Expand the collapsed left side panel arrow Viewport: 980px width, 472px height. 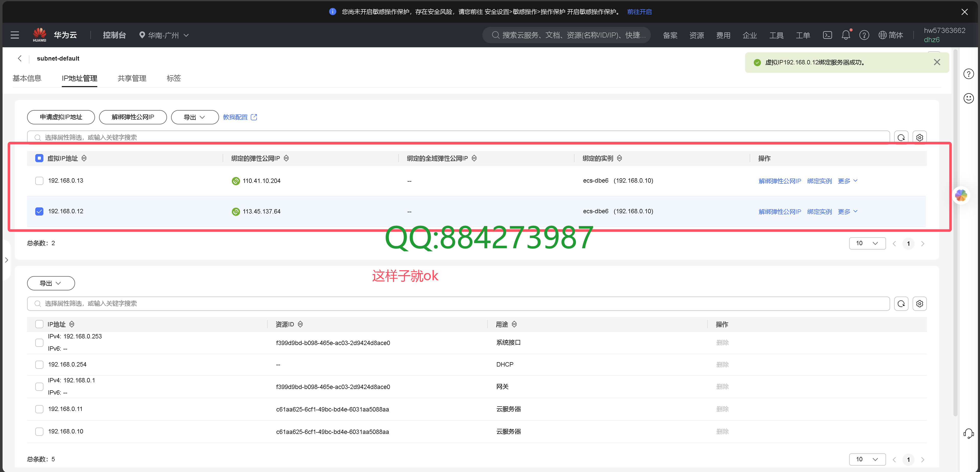coord(6,260)
